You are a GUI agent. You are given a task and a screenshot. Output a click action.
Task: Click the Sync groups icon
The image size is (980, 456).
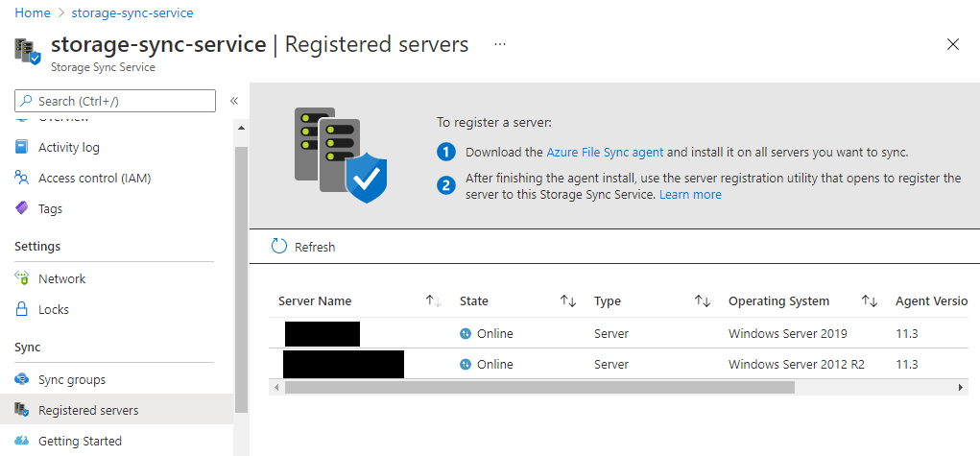click(22, 380)
